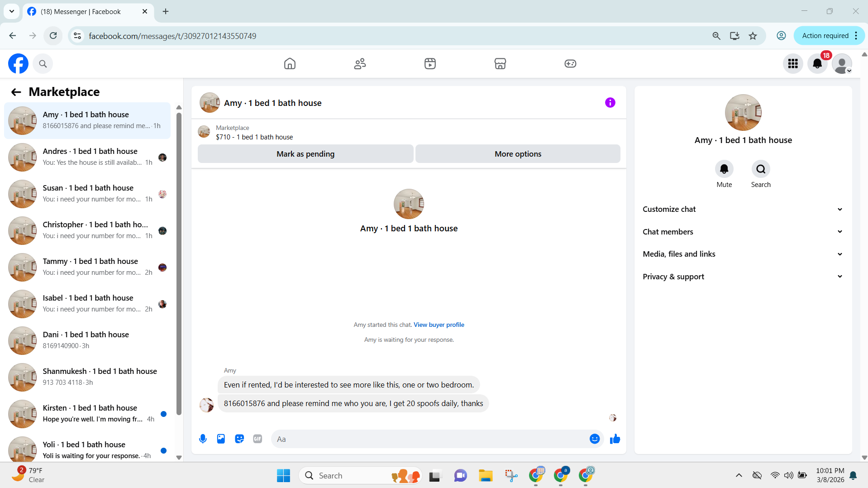
Task: Open a new browser tab
Action: (x=166, y=11)
